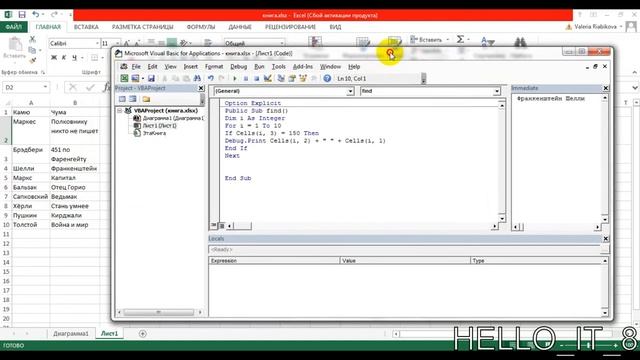This screenshot has height=360, width=640.
Task: Click the Break pause icon in VBA toolbar
Action: click(246, 78)
